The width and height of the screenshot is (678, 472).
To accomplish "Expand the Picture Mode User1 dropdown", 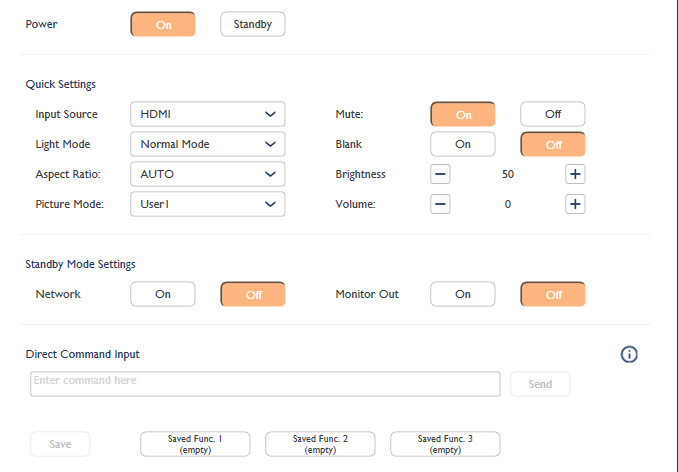I will (208, 204).
